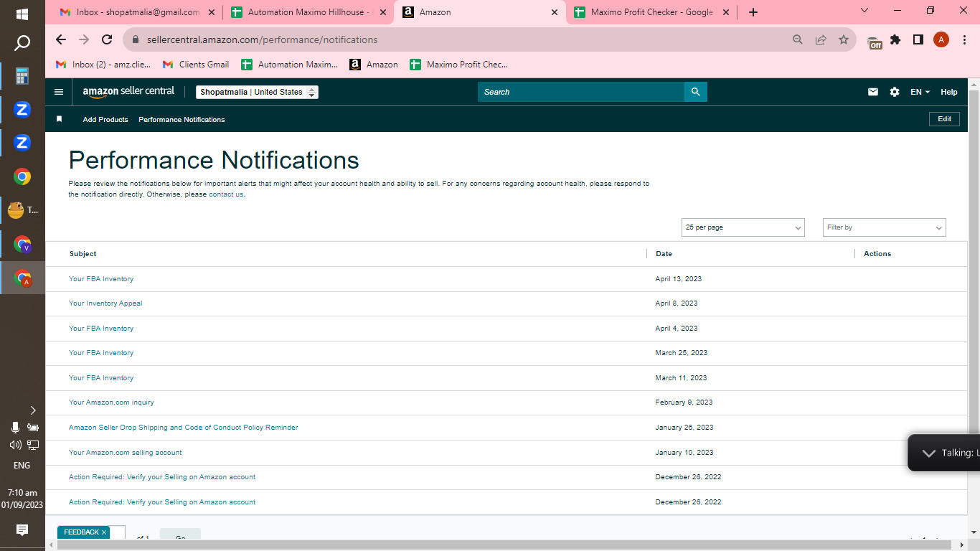Open the EN language dropdown
The height and width of the screenshot is (551, 980).
click(x=920, y=92)
